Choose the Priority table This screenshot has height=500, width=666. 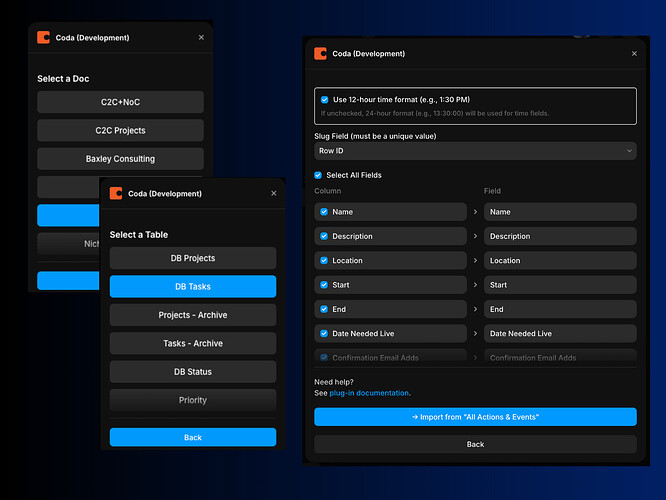(x=193, y=400)
